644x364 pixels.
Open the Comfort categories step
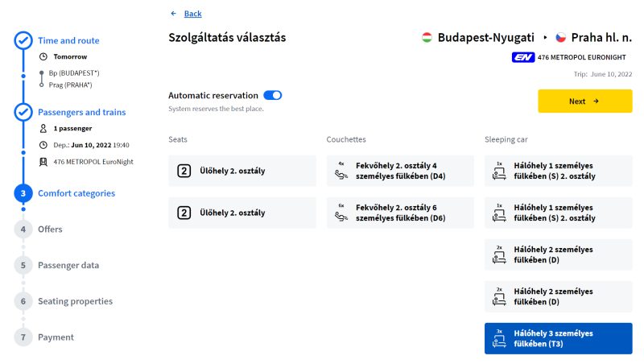pos(76,193)
